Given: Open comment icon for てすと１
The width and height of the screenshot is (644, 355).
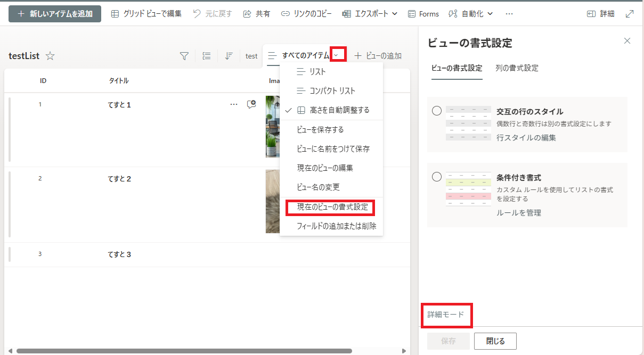Looking at the screenshot, I should 251,104.
